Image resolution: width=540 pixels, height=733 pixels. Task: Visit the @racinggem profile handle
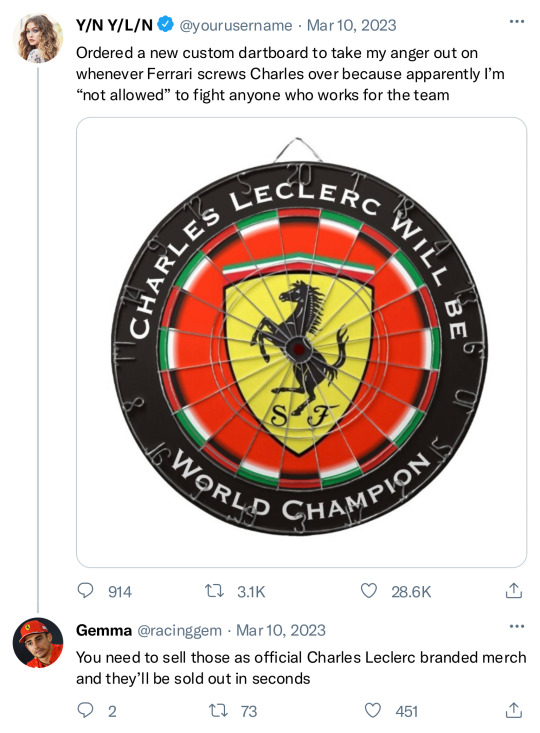tap(179, 630)
